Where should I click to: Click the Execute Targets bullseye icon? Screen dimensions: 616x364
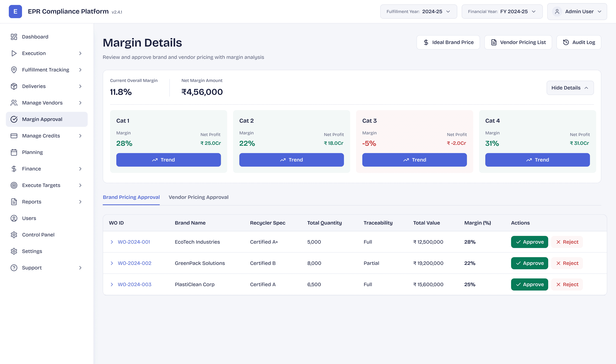click(14, 185)
